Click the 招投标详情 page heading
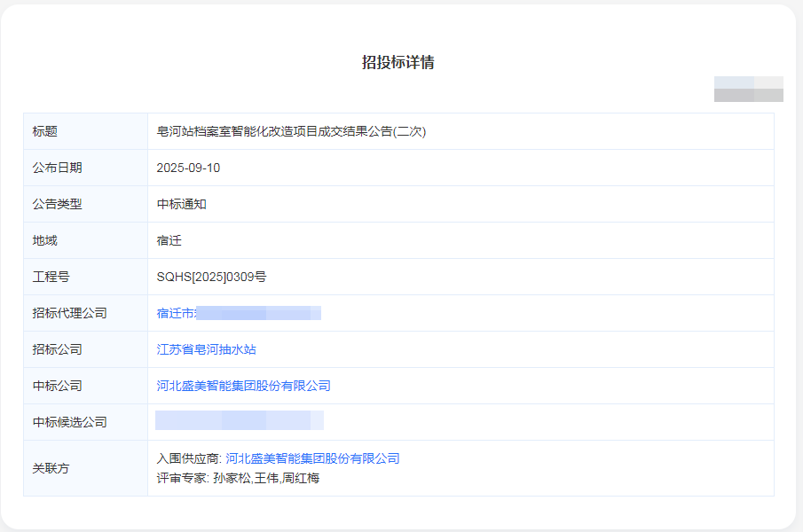The width and height of the screenshot is (803, 532). click(401, 62)
